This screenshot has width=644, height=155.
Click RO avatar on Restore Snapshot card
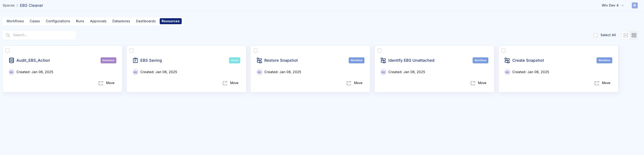coord(259,72)
